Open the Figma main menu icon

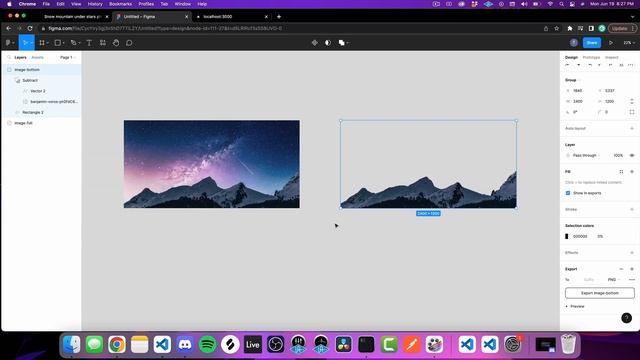pos(8,42)
